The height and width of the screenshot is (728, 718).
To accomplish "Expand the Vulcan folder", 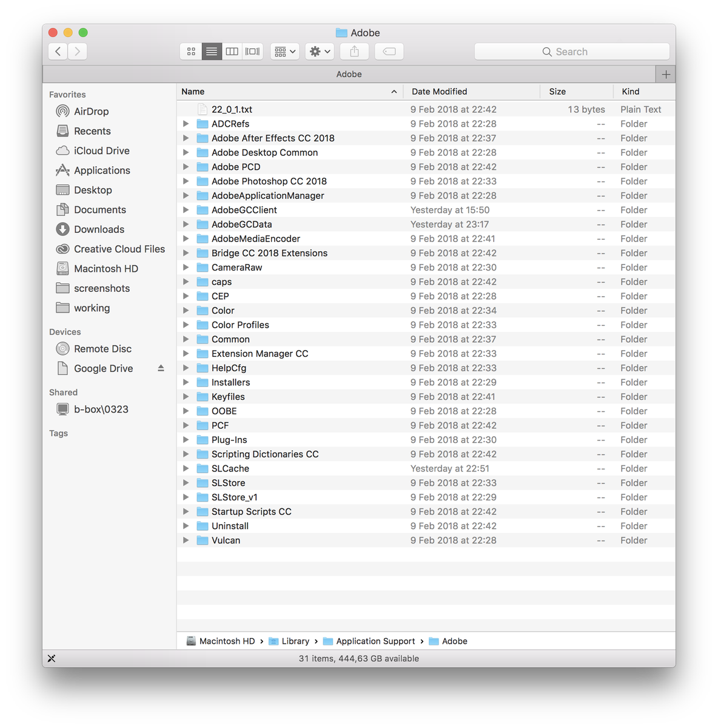I will 186,541.
